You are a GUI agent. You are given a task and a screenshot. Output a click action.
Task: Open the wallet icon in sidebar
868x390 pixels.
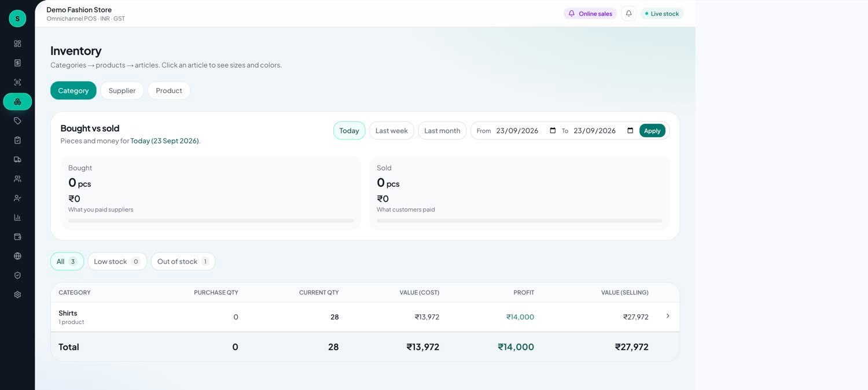point(17,237)
